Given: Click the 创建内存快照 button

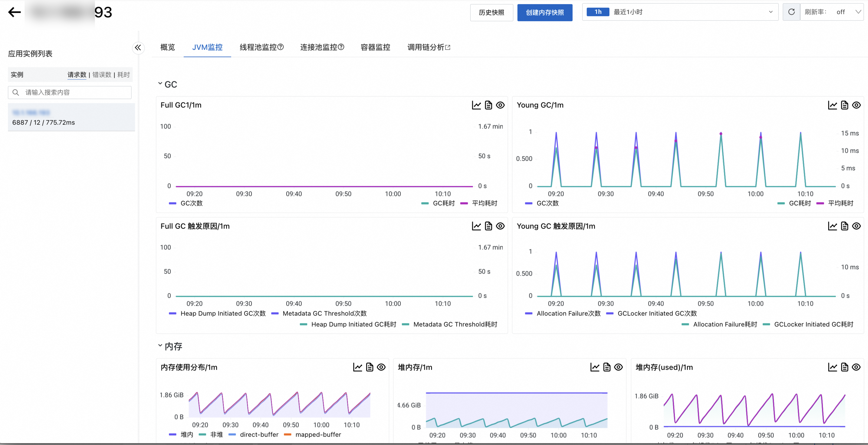Looking at the screenshot, I should pos(545,13).
